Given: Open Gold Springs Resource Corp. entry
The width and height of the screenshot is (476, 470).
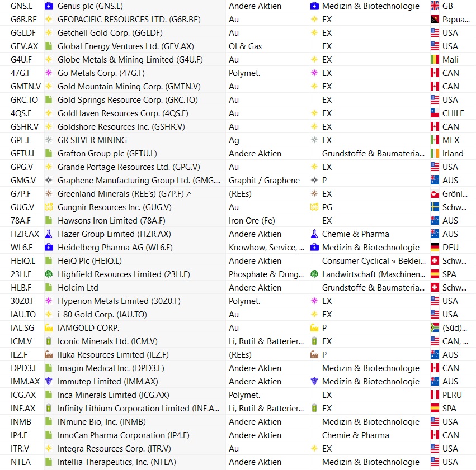Looking at the screenshot, I should pyautogui.click(x=128, y=100).
